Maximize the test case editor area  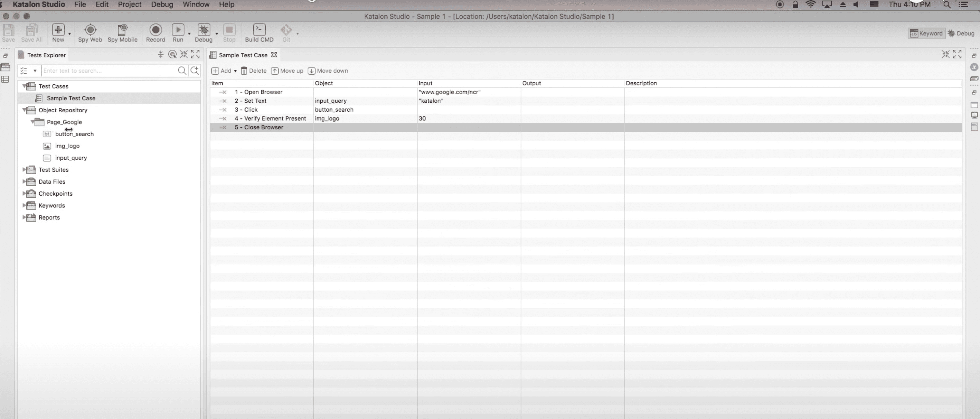(x=957, y=54)
